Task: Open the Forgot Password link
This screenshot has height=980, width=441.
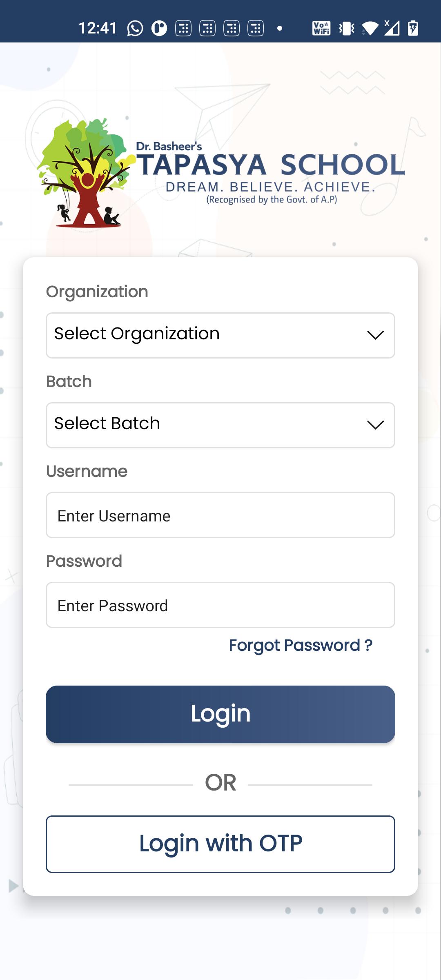Action: tap(301, 646)
